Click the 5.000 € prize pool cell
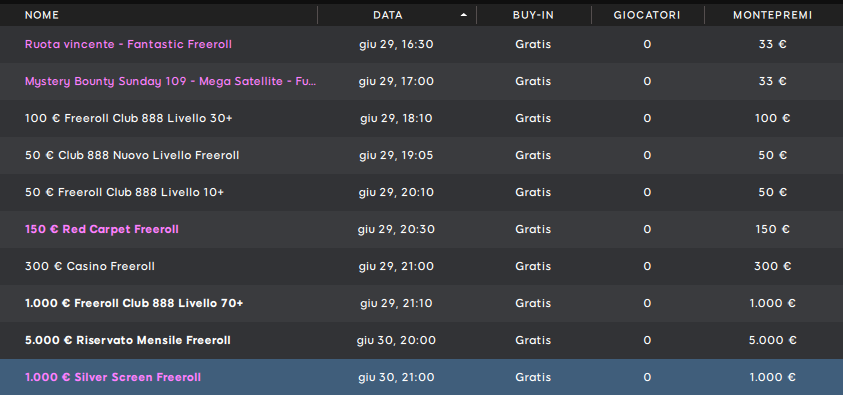843x395 pixels. point(773,340)
